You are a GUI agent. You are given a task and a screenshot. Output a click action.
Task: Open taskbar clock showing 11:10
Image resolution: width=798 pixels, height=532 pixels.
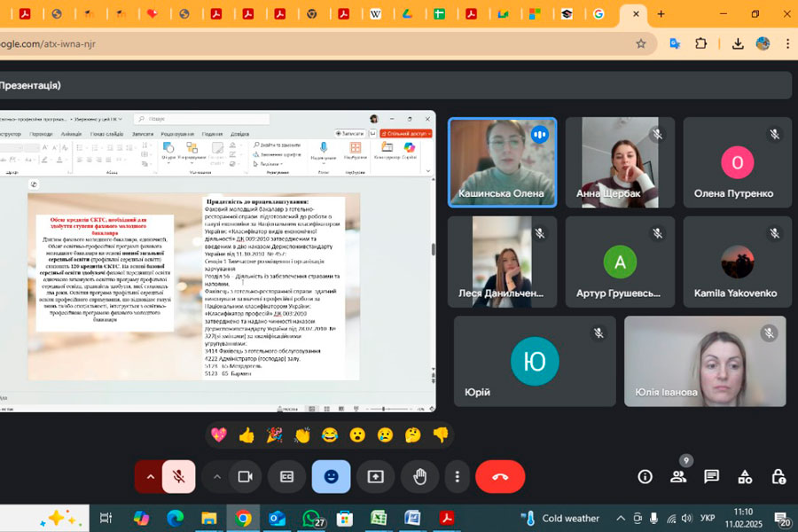[x=744, y=518]
